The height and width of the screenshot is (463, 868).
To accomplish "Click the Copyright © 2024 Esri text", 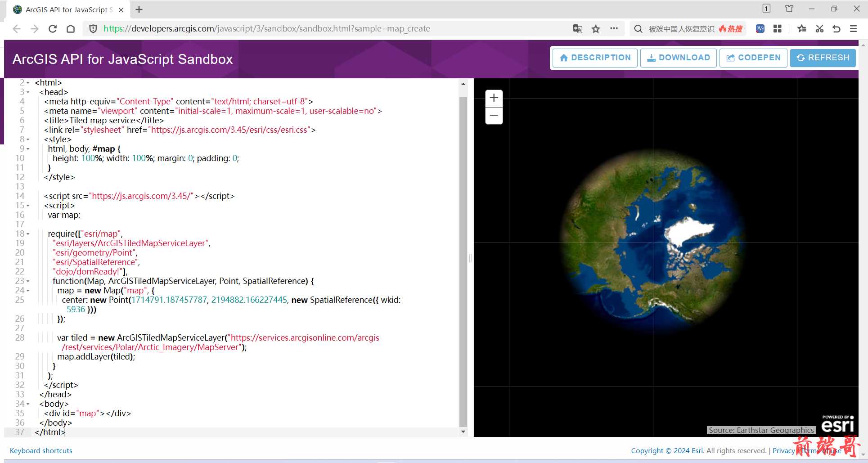I will (667, 450).
